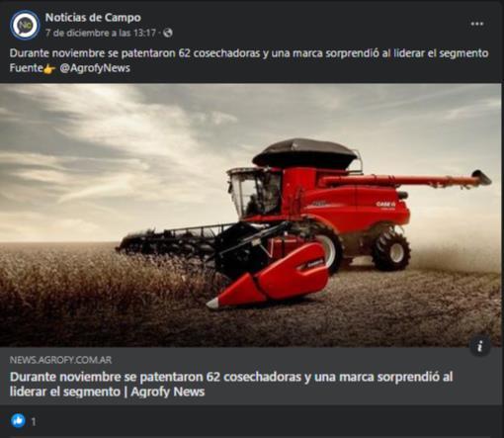The width and height of the screenshot is (504, 438).
Task: Open the Noticias de Campo profile avatar
Action: coord(25,25)
